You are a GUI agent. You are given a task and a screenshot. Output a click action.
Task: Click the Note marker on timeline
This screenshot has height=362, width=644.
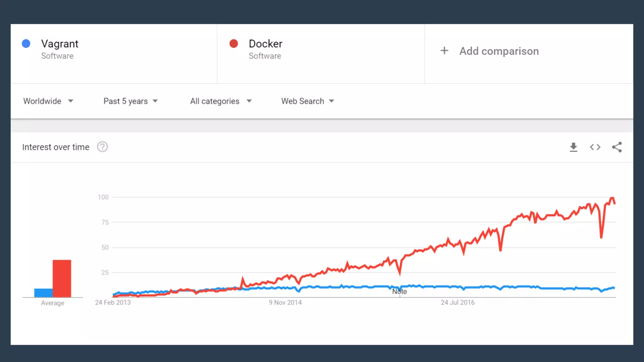(x=399, y=292)
